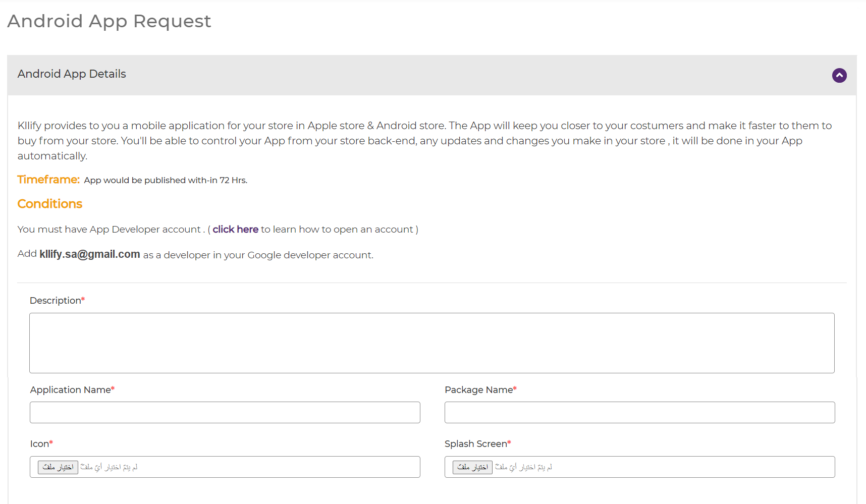Click the Splash Screen upload label
The image size is (866, 504).
click(x=475, y=444)
